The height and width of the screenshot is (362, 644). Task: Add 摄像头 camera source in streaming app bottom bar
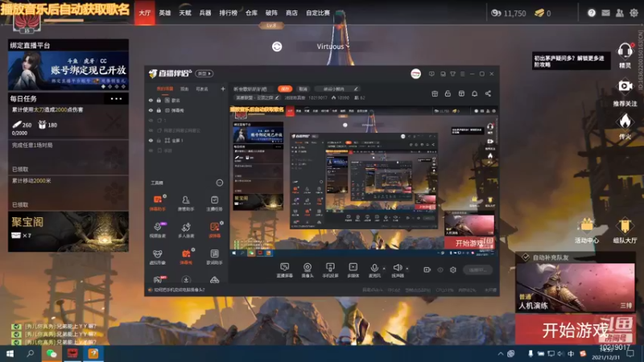(308, 270)
